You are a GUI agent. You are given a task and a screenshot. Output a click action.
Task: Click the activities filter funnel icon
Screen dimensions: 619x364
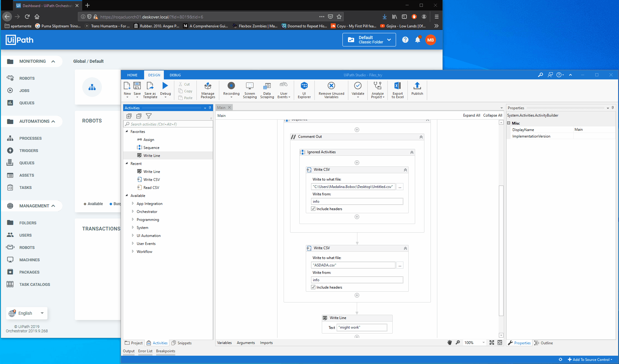click(x=149, y=116)
